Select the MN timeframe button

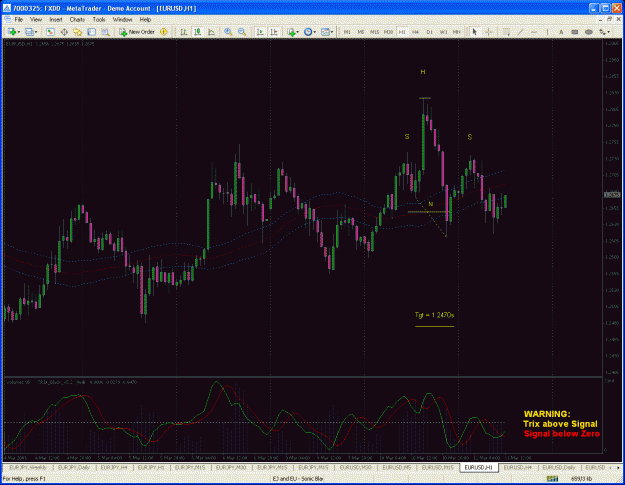click(456, 32)
